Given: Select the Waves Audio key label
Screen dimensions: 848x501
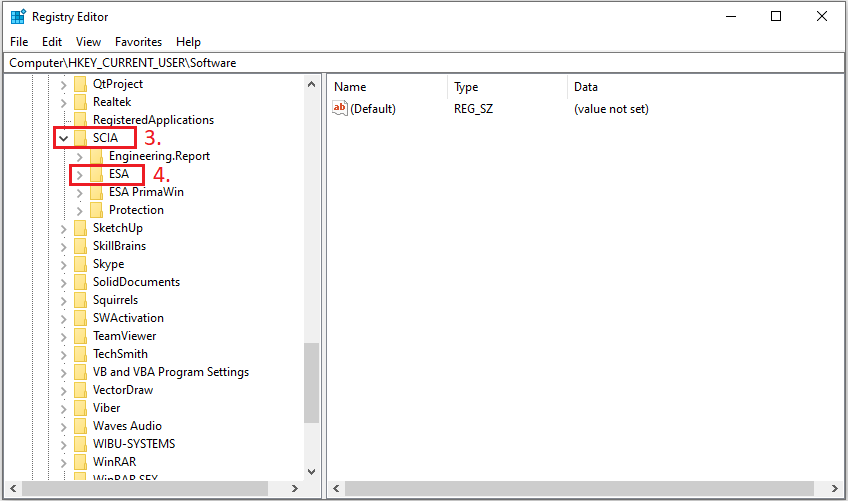Looking at the screenshot, I should [127, 425].
